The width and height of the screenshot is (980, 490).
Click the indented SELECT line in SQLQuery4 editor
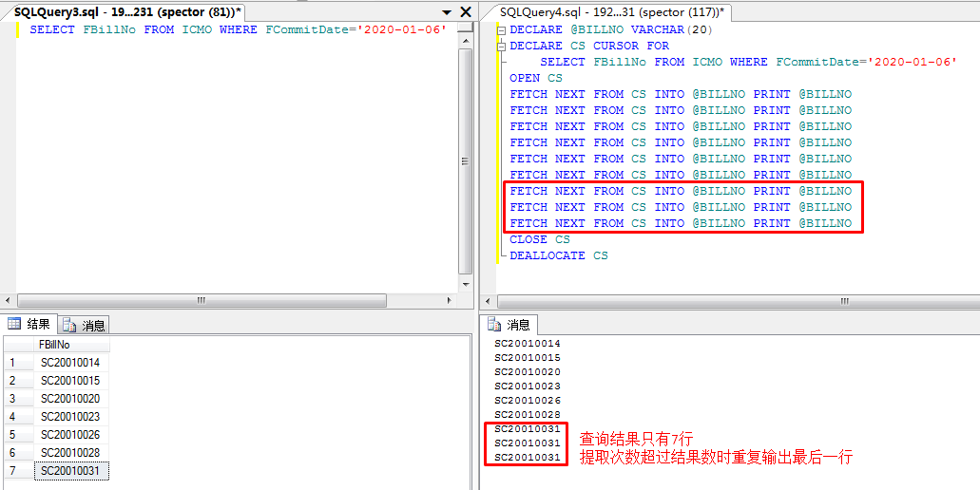[749, 63]
